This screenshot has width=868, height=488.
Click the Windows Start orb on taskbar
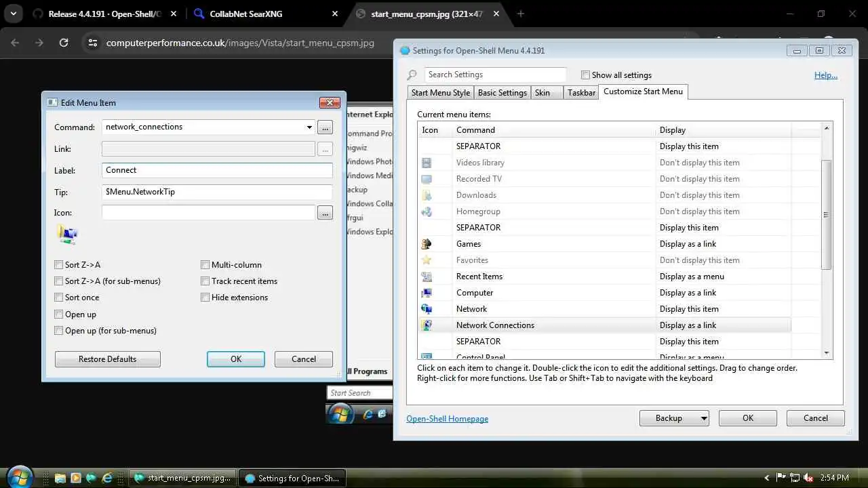(20, 477)
